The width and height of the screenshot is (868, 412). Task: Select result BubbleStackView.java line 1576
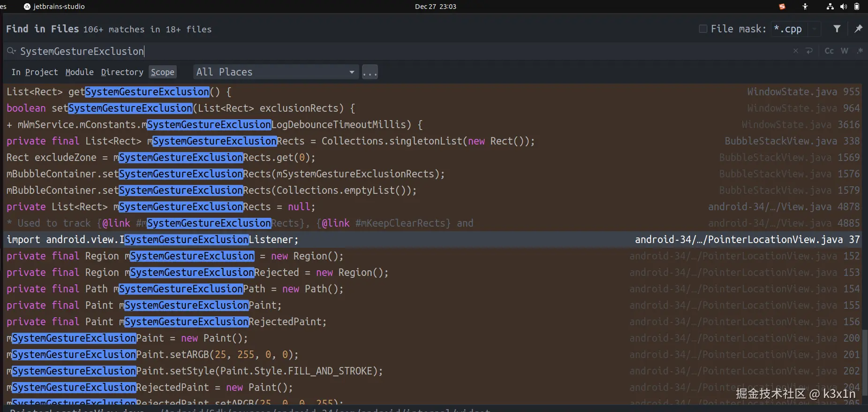pos(433,174)
